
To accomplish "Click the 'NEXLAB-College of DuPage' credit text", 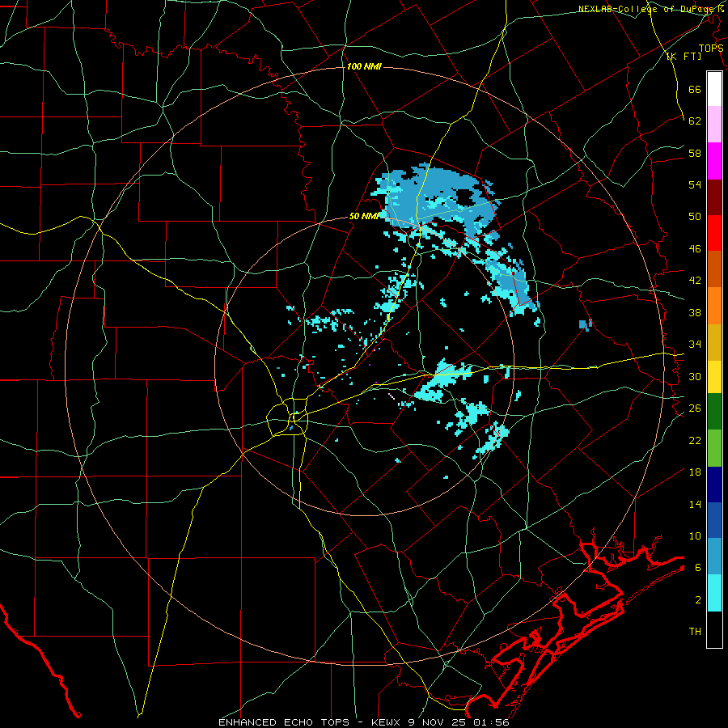I will coord(647,9).
